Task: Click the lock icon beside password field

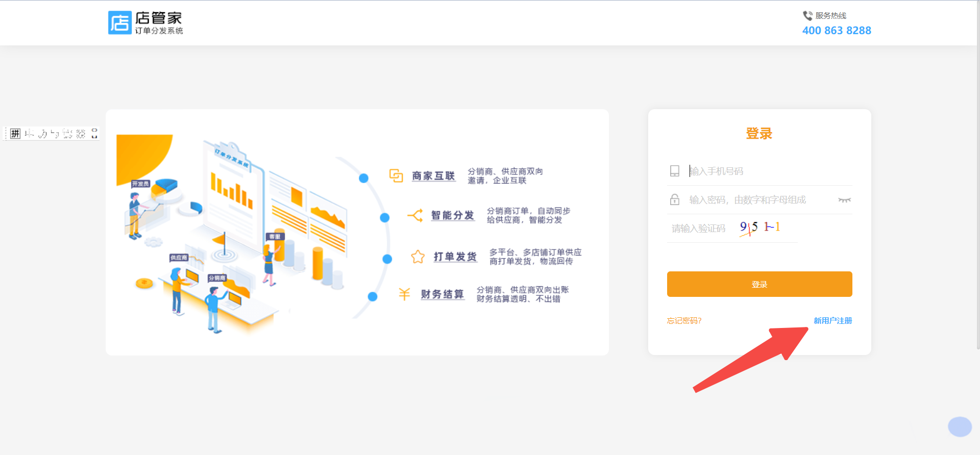Action: tap(674, 199)
